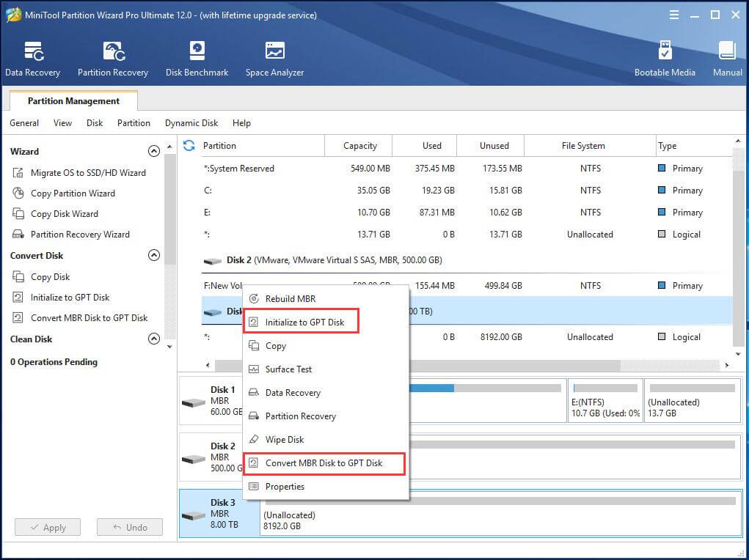
Task: Click Copy Disk under Convert Disk
Action: (41, 277)
